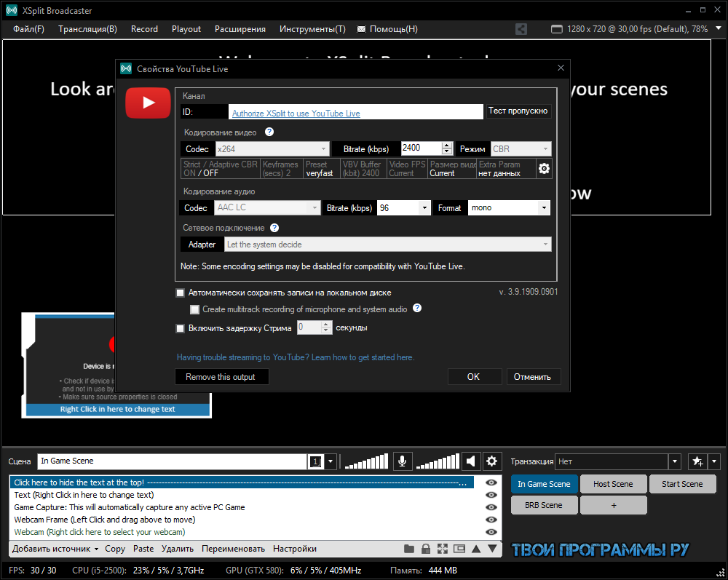Move selected source up with triangle
728x580 pixels.
click(476, 549)
